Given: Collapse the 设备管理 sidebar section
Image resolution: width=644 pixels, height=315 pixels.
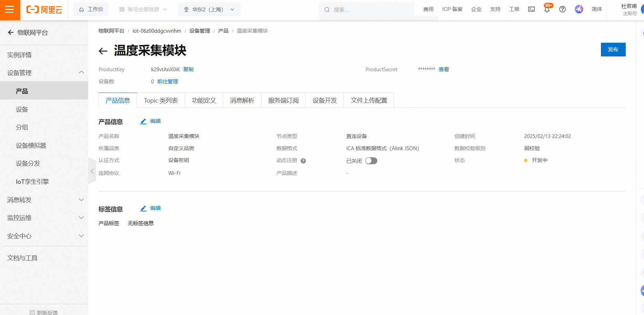Looking at the screenshot, I should [x=81, y=72].
